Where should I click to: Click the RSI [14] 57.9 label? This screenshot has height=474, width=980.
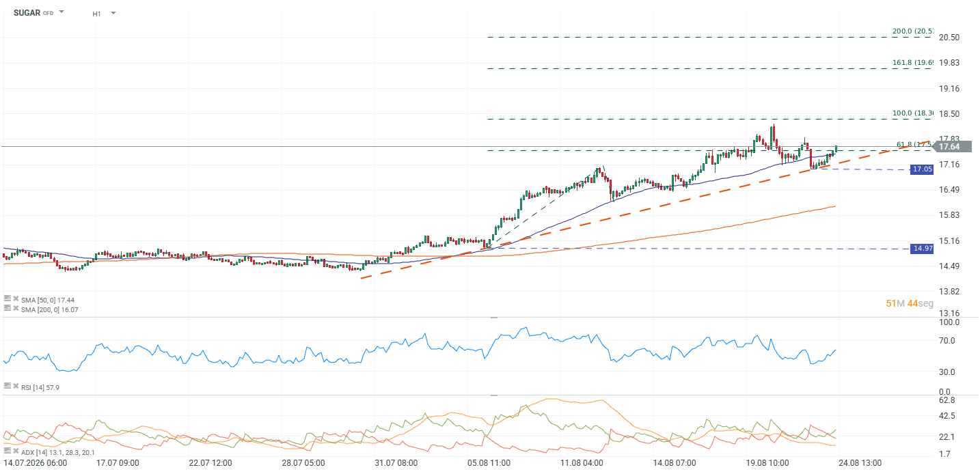[x=40, y=387]
